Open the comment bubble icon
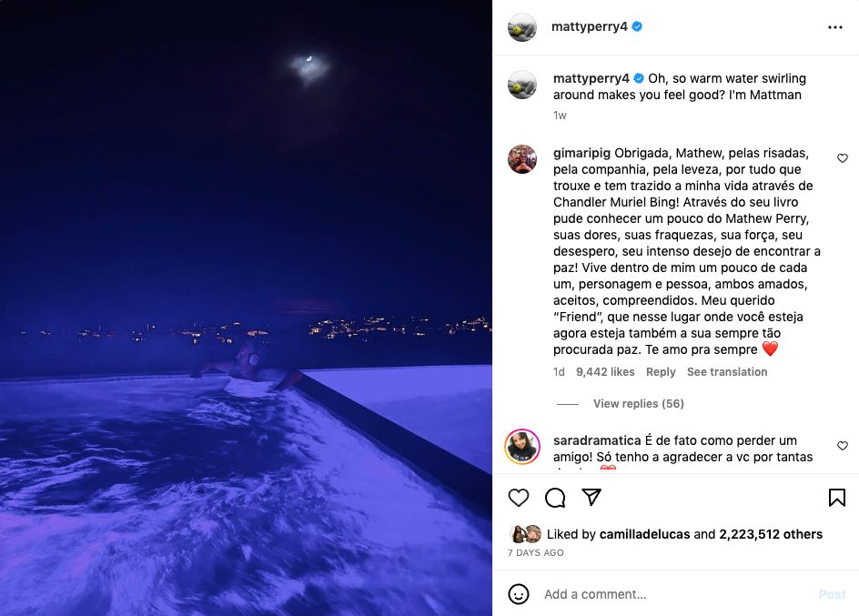Viewport: 859px width, 616px height. coord(555,497)
